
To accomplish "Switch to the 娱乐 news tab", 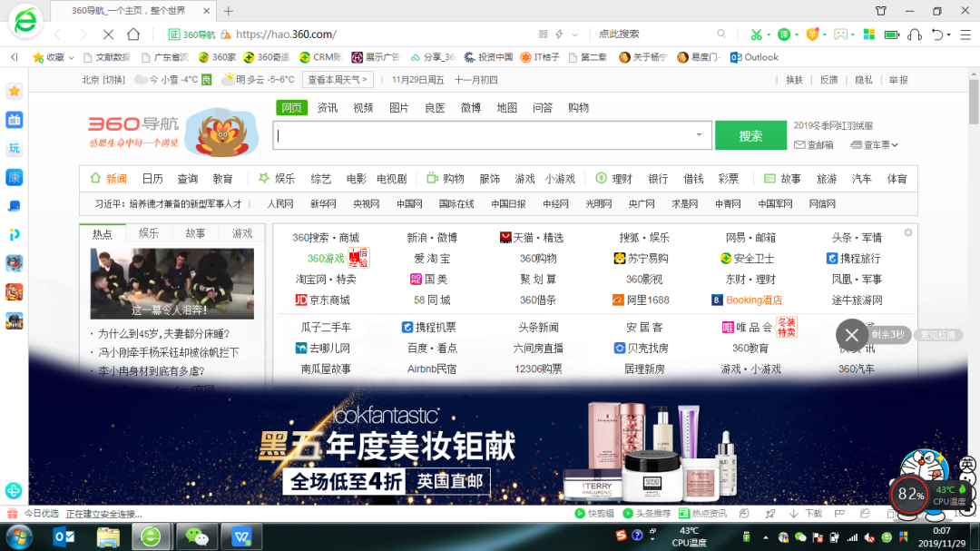I will click(149, 233).
